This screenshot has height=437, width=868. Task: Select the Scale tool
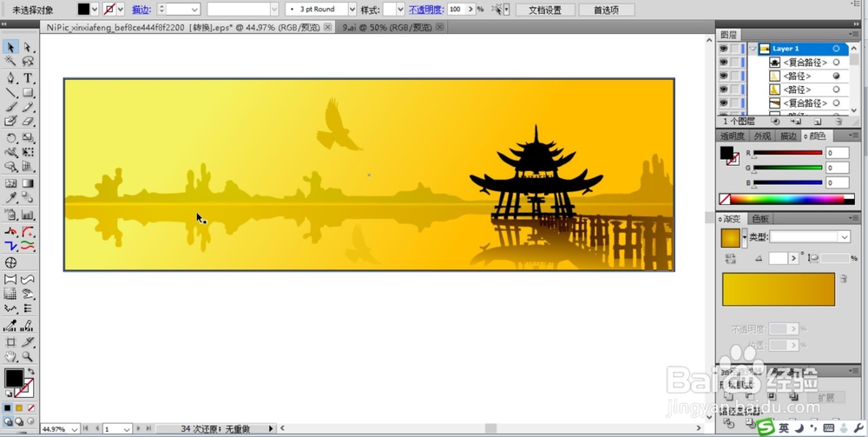[28, 138]
